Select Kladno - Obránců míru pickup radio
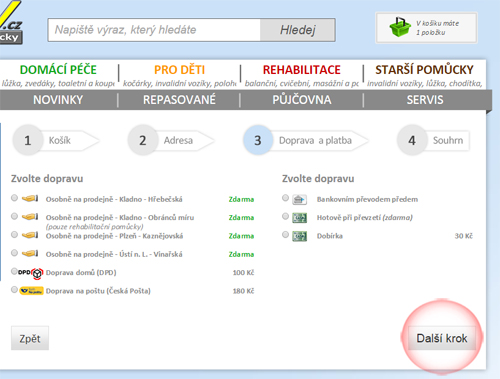 tap(14, 216)
